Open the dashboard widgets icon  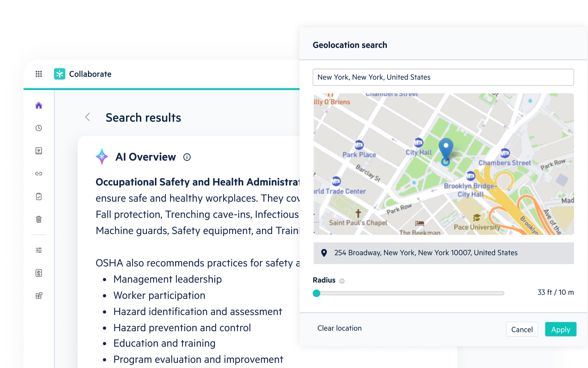coord(39,296)
